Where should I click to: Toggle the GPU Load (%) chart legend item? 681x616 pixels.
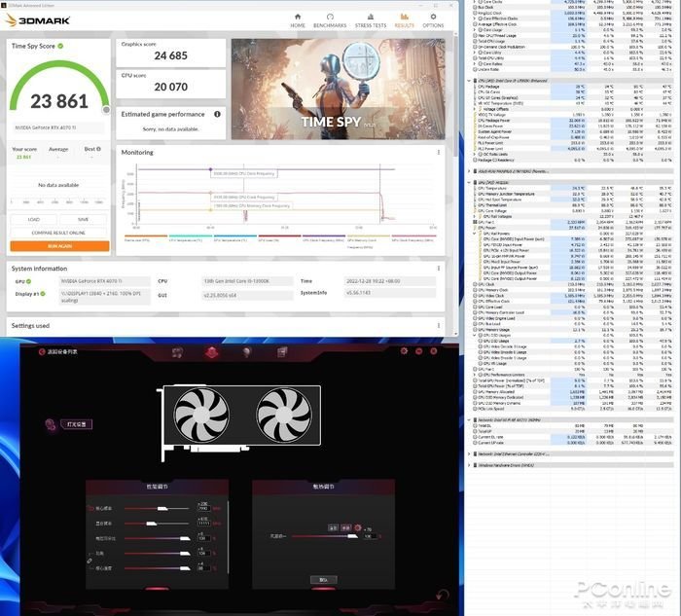coord(279,239)
